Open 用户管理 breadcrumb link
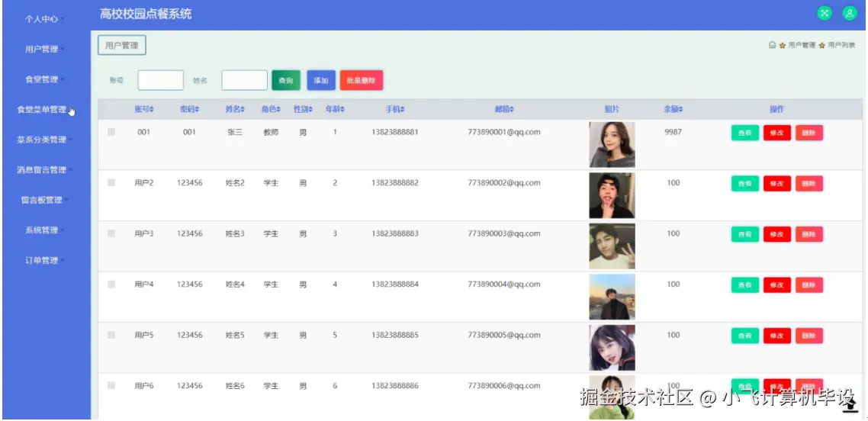 [802, 45]
